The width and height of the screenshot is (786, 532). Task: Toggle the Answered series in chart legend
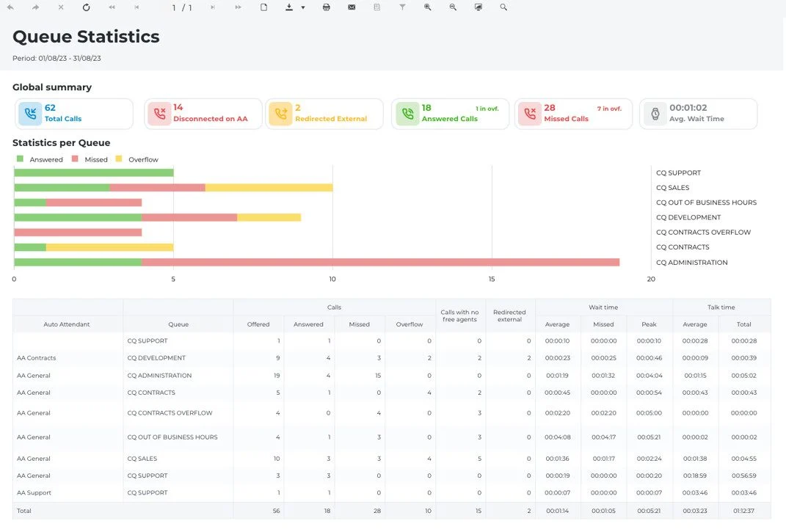click(40, 159)
